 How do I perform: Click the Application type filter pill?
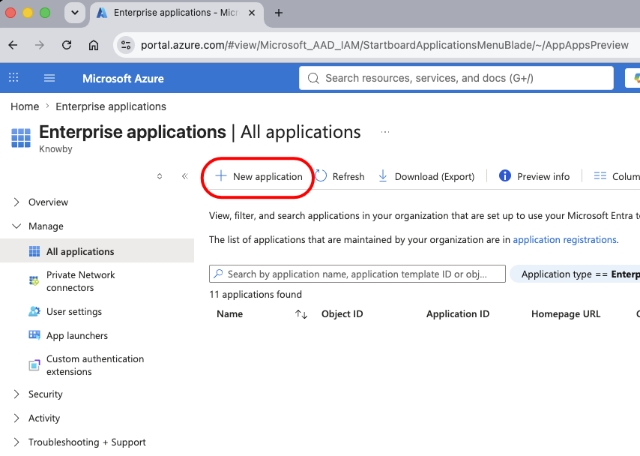coord(575,274)
